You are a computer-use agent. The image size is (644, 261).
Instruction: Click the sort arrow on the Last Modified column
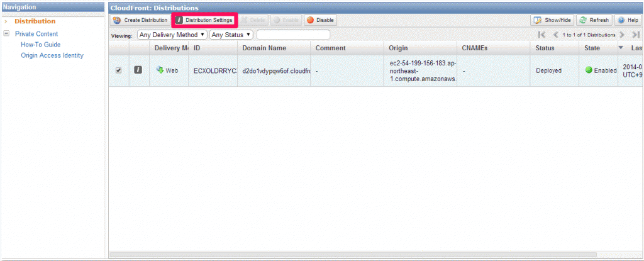(621, 48)
